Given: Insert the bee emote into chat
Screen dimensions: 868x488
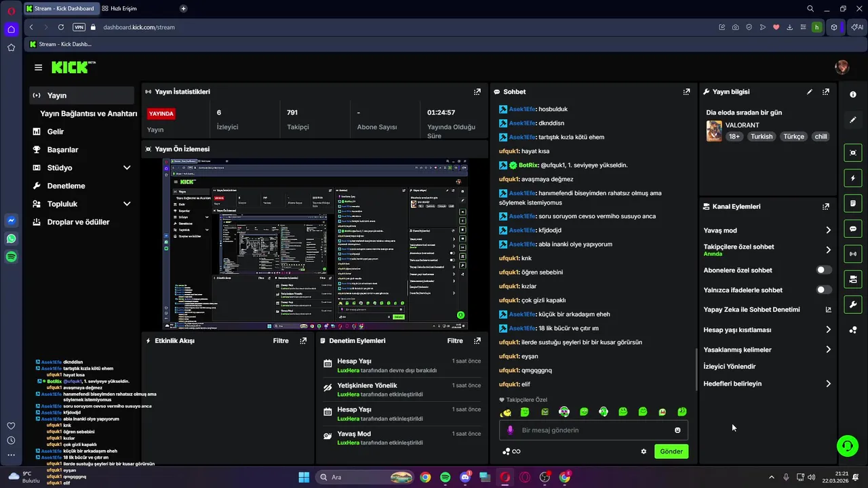Looking at the screenshot, I should click(505, 412).
